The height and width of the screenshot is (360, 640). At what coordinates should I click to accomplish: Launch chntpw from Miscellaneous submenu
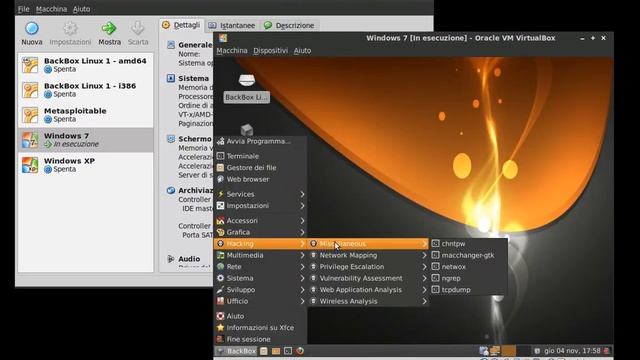pyautogui.click(x=469, y=244)
